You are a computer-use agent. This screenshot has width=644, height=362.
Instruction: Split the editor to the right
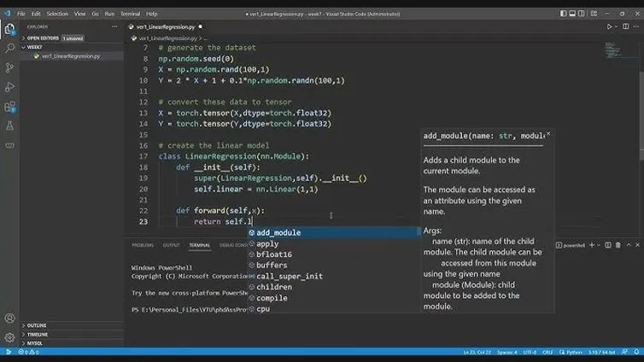[625, 26]
